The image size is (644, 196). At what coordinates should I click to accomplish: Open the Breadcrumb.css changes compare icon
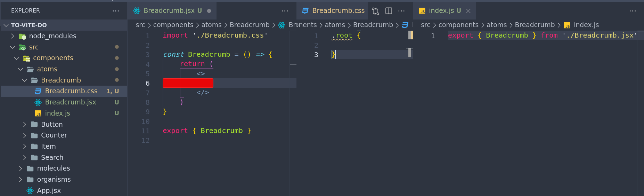pos(375,11)
